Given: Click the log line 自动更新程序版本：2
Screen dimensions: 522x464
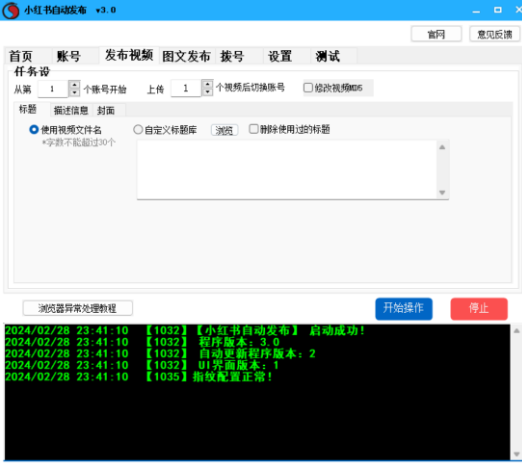Looking at the screenshot, I should coord(160,353).
